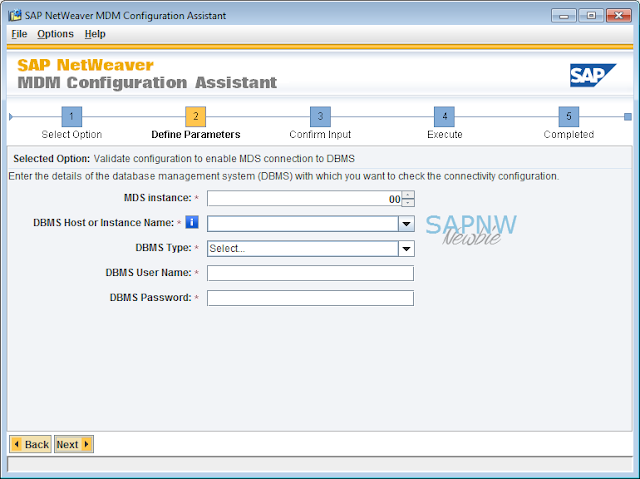The height and width of the screenshot is (479, 640).
Task: Click step 1 Select Option box
Action: [x=72, y=117]
